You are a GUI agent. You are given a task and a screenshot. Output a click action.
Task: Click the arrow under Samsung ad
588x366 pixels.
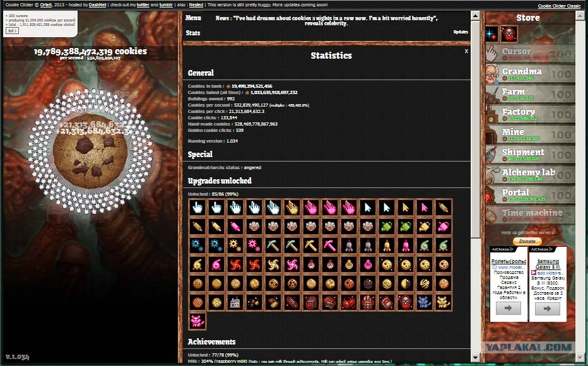(547, 309)
